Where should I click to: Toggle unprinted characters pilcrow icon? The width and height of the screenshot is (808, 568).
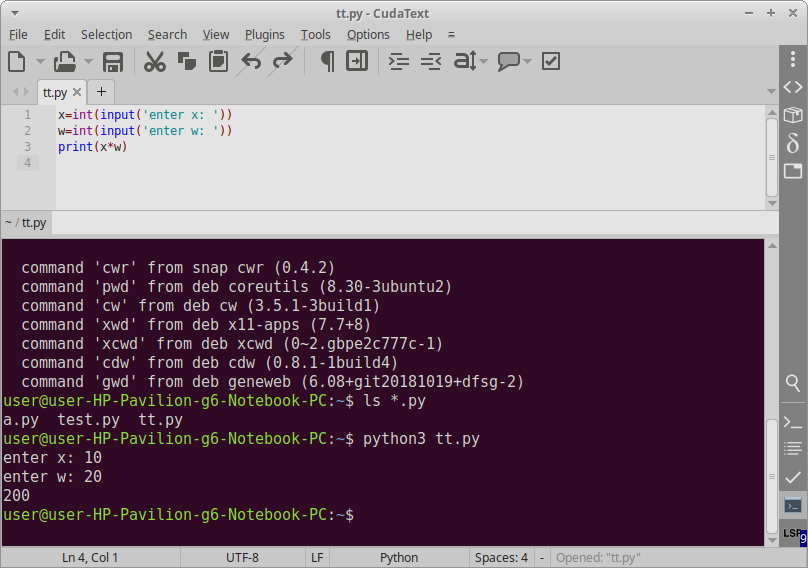(327, 62)
